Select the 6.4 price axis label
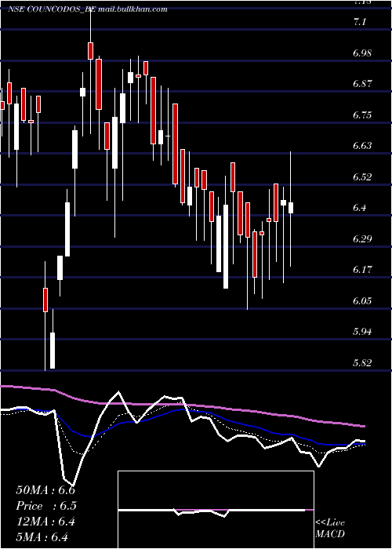392x549 pixels. click(x=360, y=208)
